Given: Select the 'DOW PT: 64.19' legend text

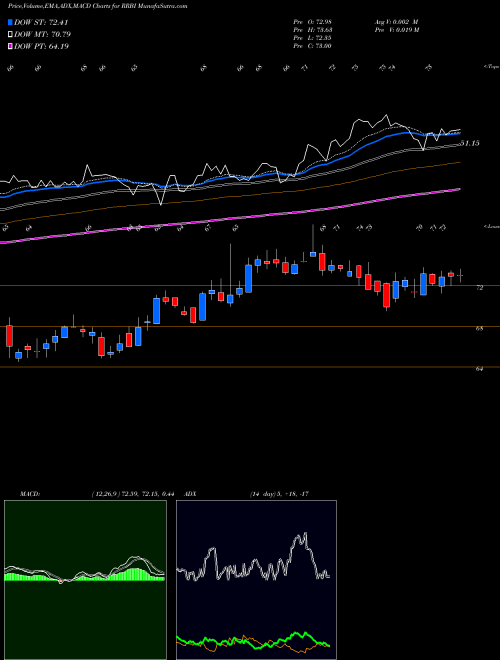Looking at the screenshot, I should point(42,46).
